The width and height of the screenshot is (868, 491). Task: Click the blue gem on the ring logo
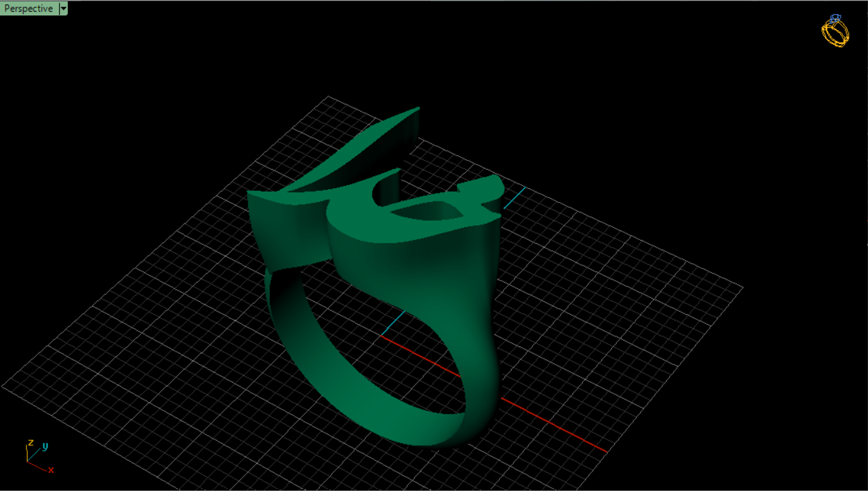coord(835,19)
